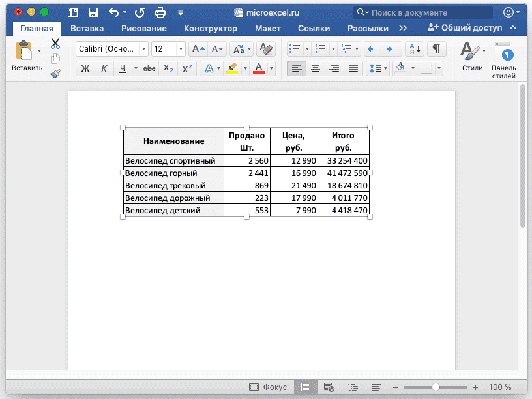532x399 pixels.
Task: Expand the line spacing dropdown arrow
Action: 387,68
